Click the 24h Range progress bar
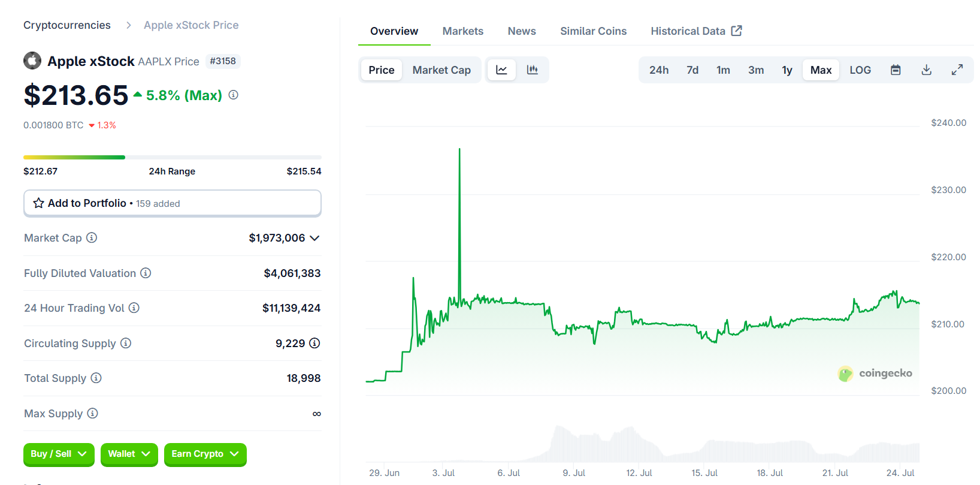This screenshot has height=485, width=980. [173, 157]
